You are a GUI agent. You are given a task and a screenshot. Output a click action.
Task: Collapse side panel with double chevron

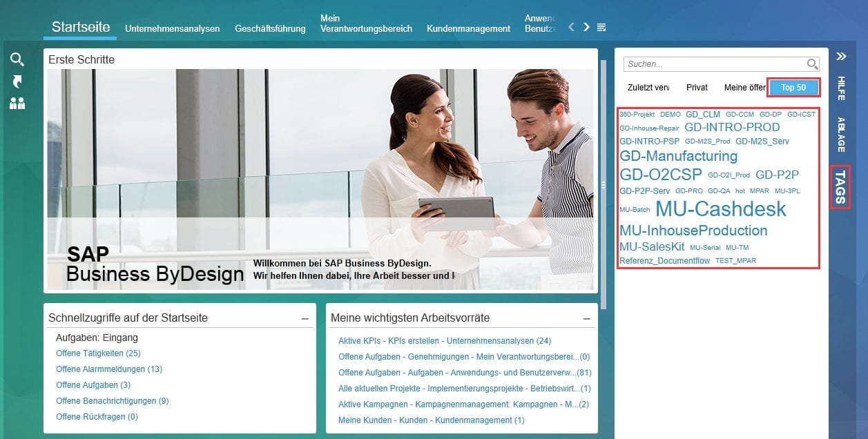841,57
